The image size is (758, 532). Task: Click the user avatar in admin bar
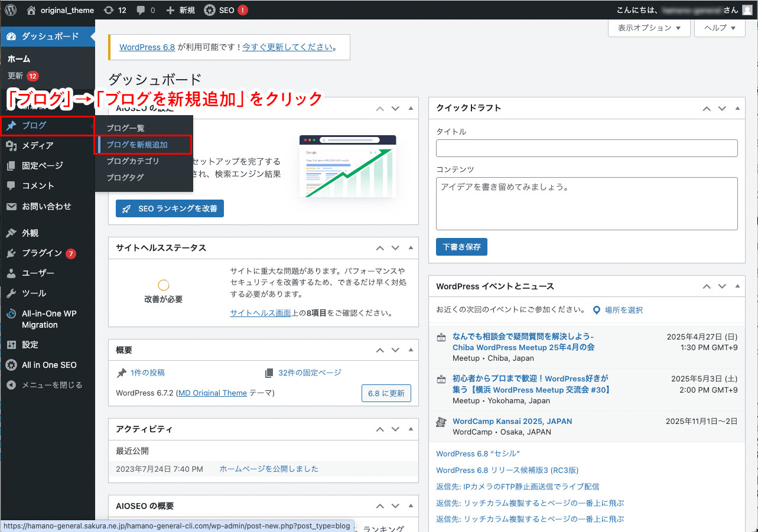click(747, 9)
